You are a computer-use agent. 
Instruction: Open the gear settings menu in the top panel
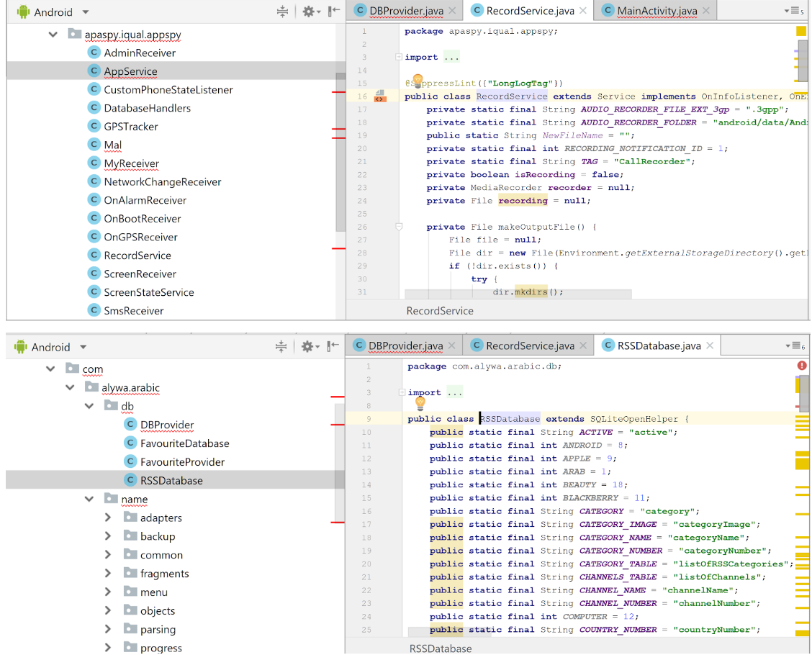pyautogui.click(x=311, y=12)
